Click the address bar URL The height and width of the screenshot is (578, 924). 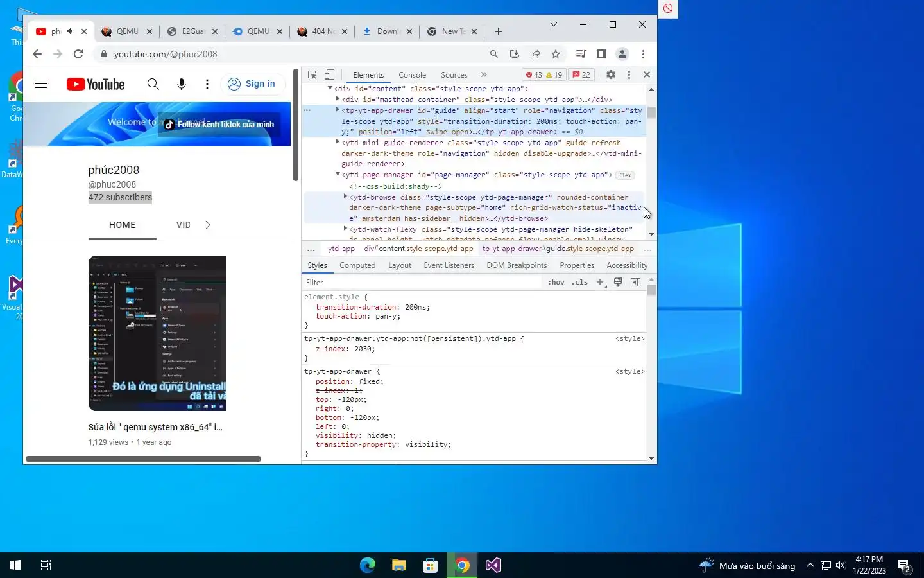166,54
